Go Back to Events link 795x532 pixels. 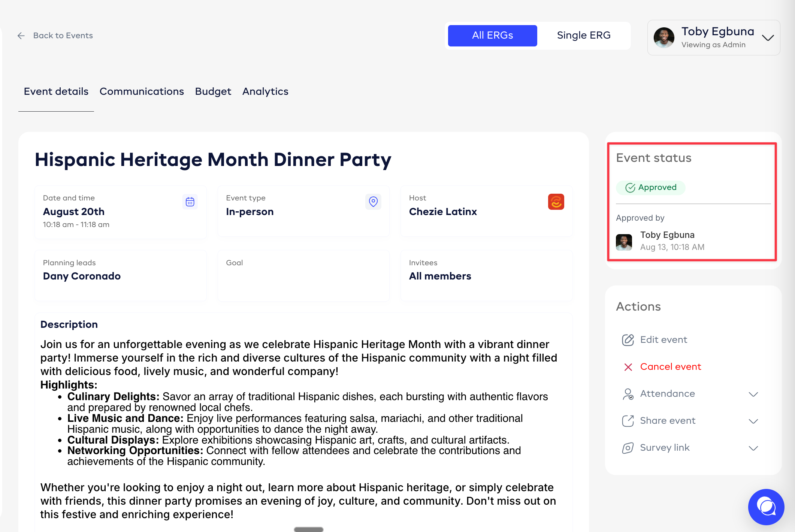63,36
